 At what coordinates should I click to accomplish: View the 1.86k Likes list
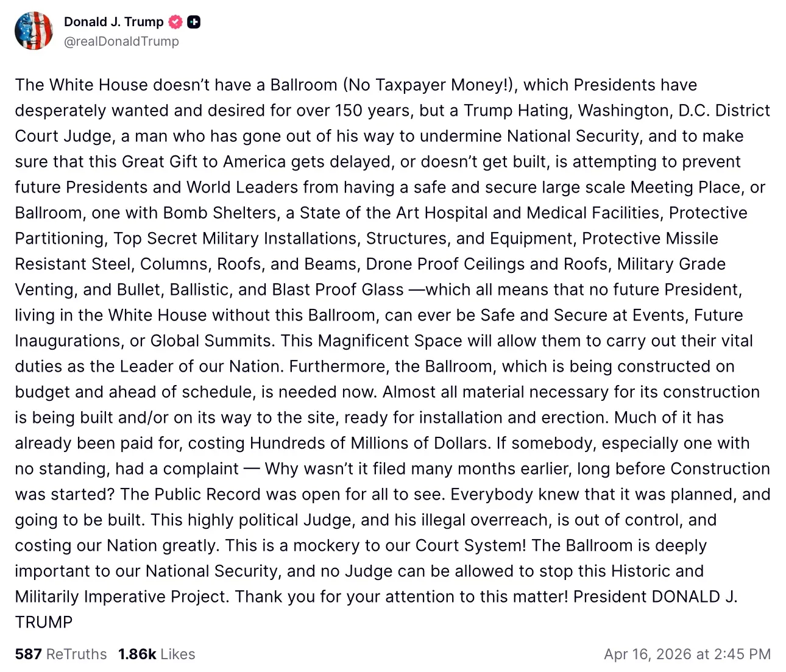[157, 654]
